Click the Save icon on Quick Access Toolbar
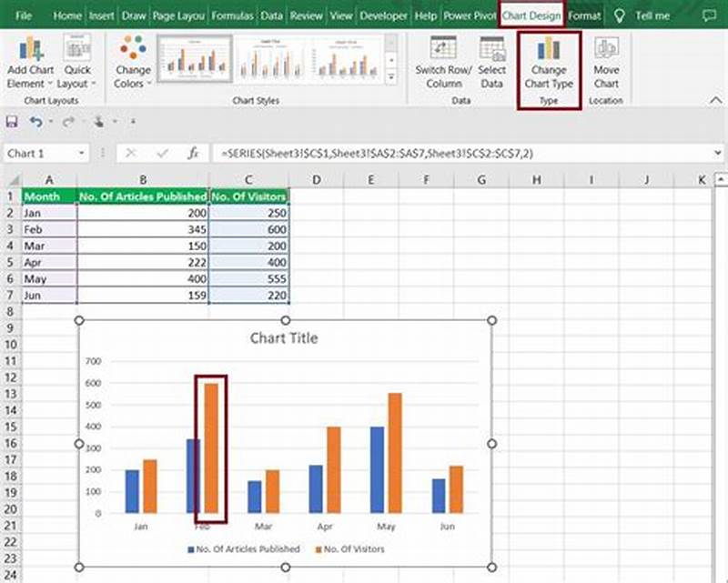 point(13,119)
